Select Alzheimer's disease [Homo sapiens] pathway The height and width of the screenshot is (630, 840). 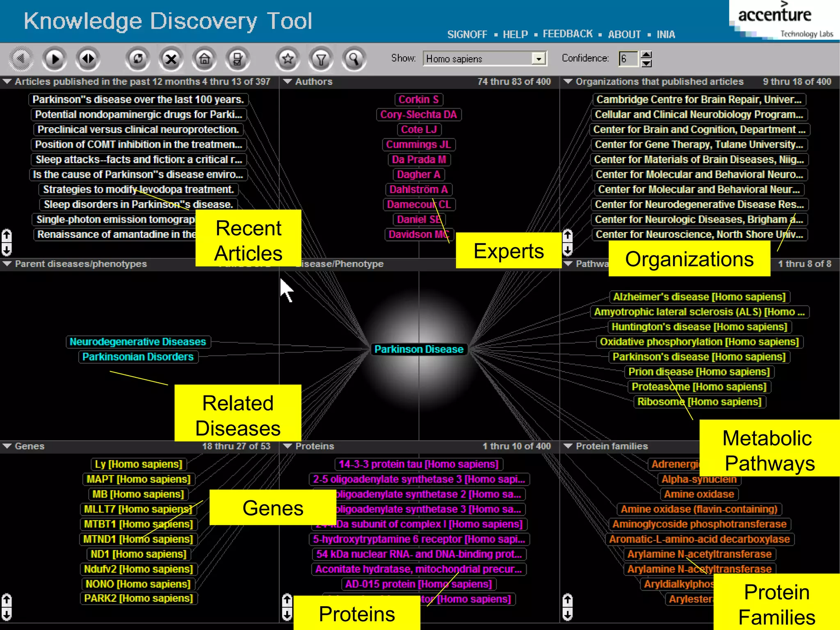(699, 297)
